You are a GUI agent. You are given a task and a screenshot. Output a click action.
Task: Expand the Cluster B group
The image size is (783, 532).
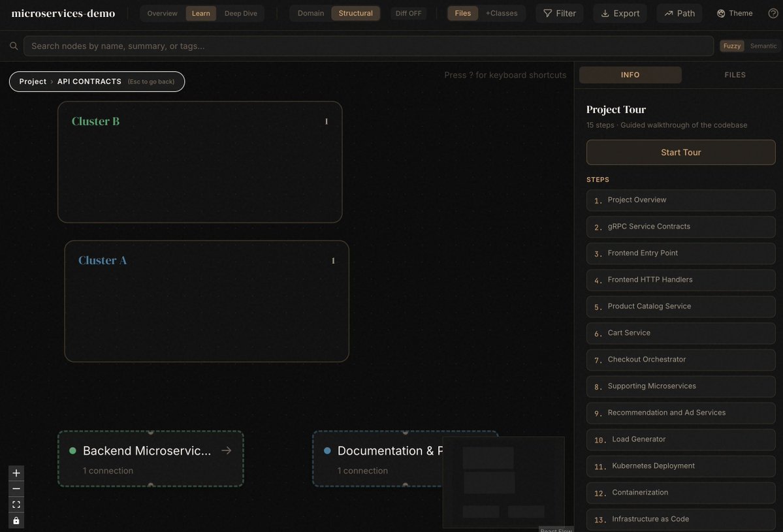[x=200, y=162]
